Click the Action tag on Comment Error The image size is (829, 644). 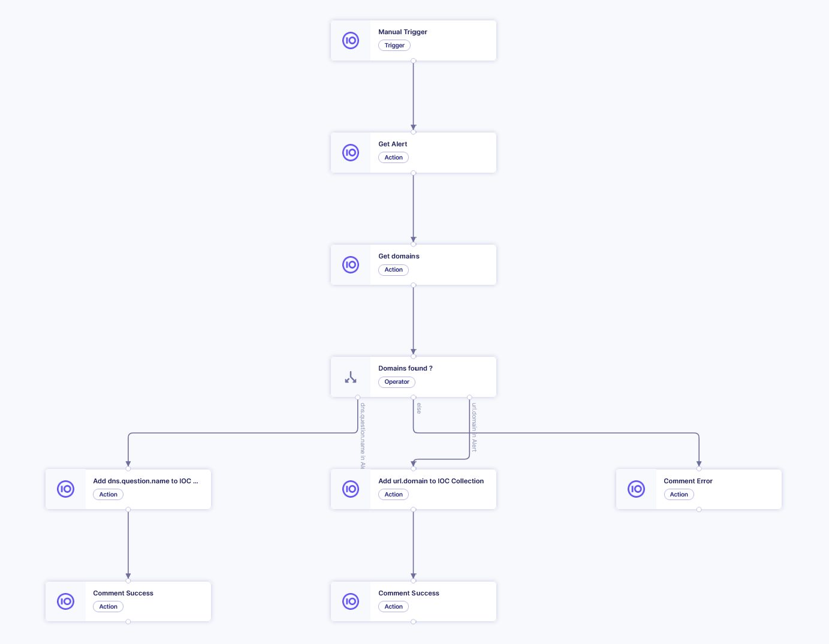(679, 495)
